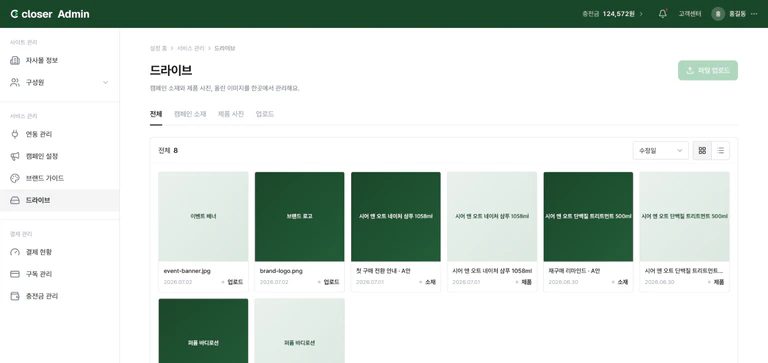The height and width of the screenshot is (363, 768).
Task: Select the 전체 tab
Action: pyautogui.click(x=156, y=114)
